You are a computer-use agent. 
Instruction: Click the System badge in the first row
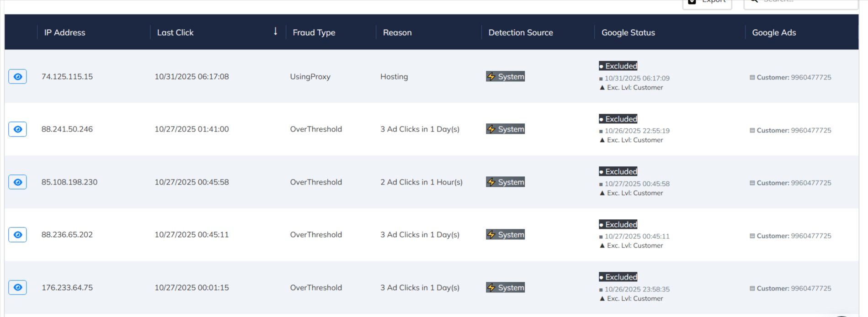(505, 77)
